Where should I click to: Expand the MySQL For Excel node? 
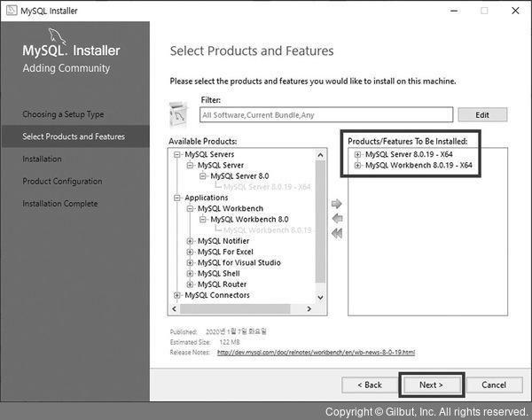(190, 253)
